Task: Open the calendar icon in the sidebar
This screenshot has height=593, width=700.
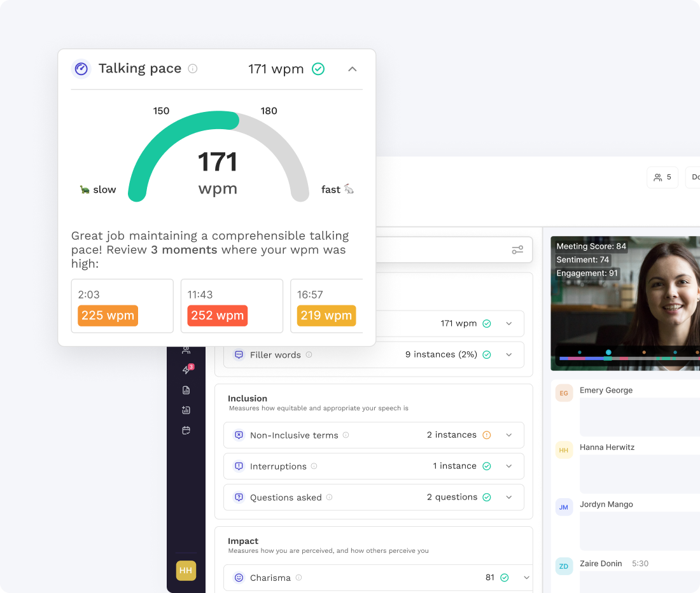Action: coord(186,430)
